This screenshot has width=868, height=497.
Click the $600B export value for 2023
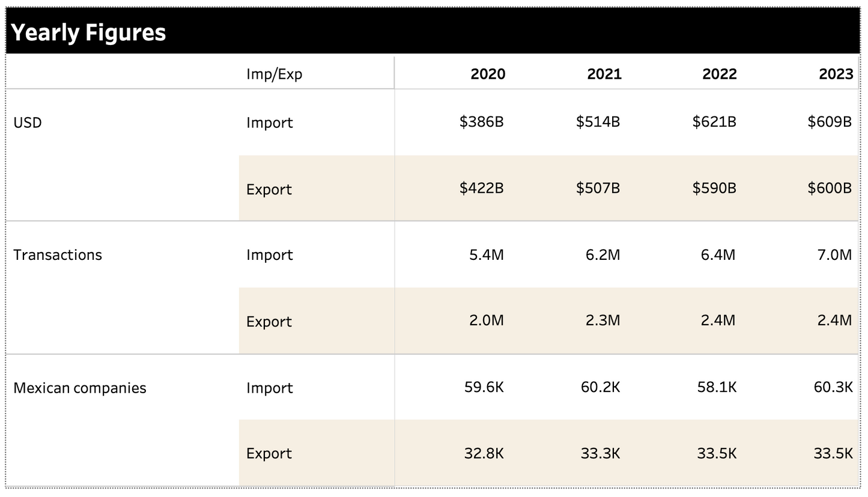[x=830, y=188]
